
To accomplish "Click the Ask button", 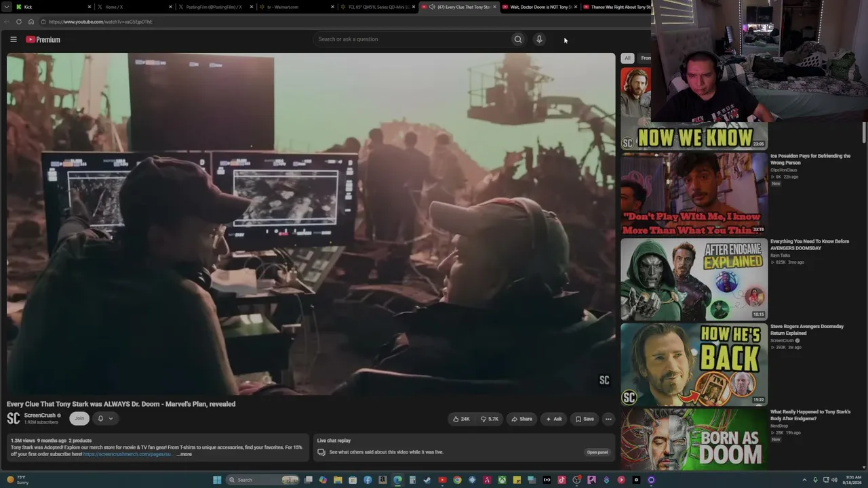I will click(x=554, y=419).
